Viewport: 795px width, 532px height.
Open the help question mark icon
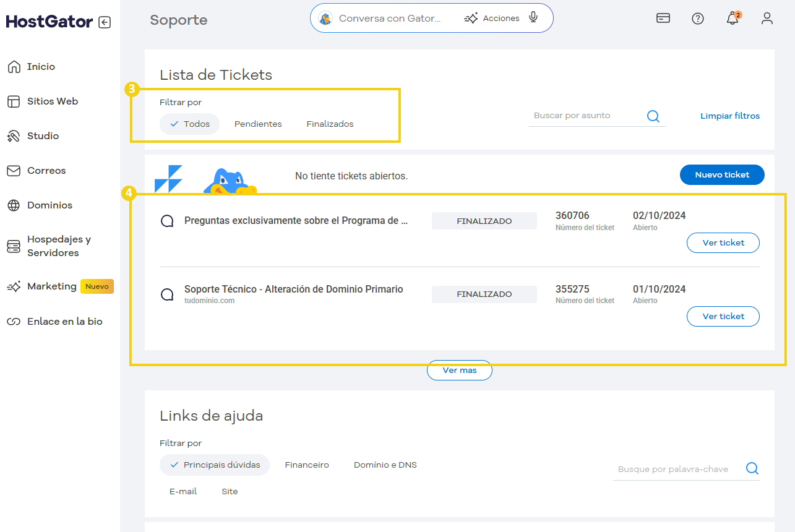click(x=698, y=19)
